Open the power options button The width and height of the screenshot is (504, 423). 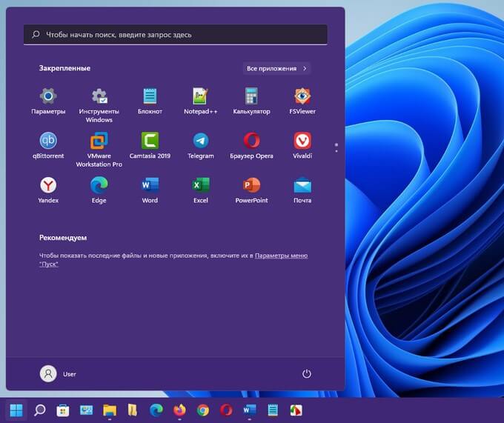[x=307, y=373]
